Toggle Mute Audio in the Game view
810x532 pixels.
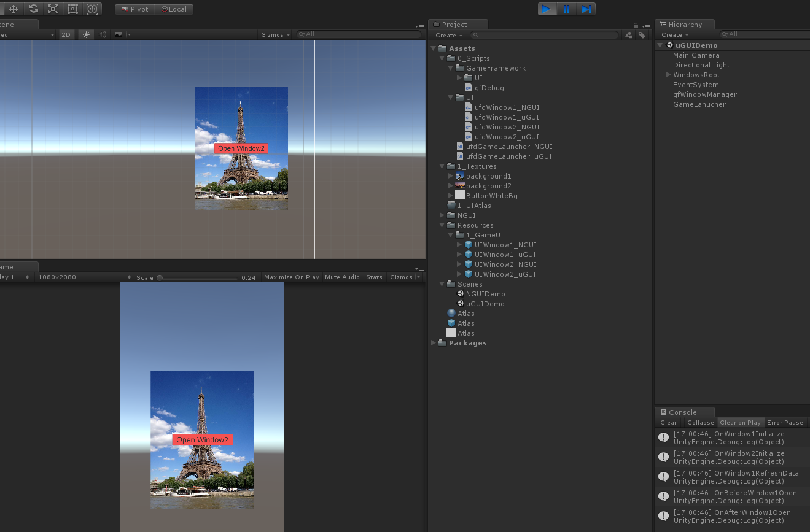point(342,277)
